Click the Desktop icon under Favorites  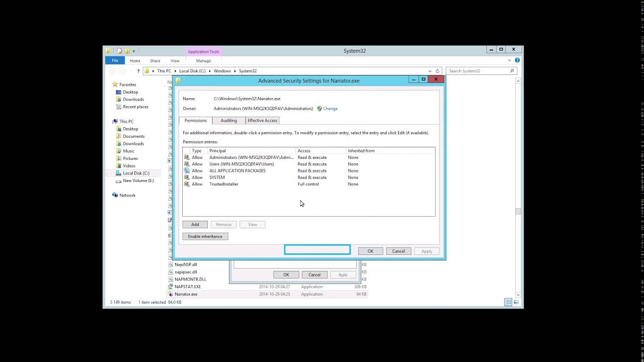(x=119, y=92)
